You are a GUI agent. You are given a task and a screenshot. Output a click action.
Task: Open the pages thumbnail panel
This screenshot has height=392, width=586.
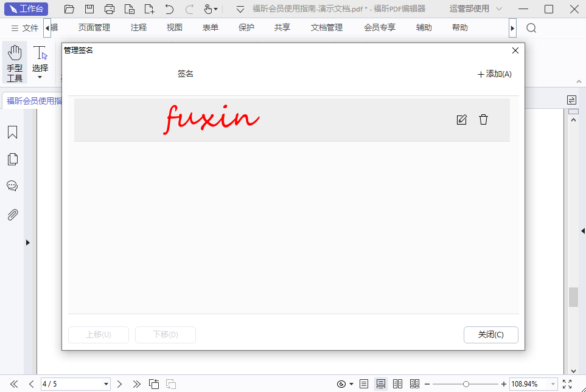(12, 159)
